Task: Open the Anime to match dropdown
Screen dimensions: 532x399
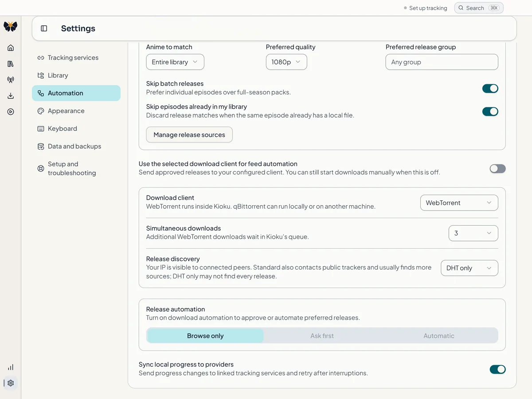Action: point(175,62)
